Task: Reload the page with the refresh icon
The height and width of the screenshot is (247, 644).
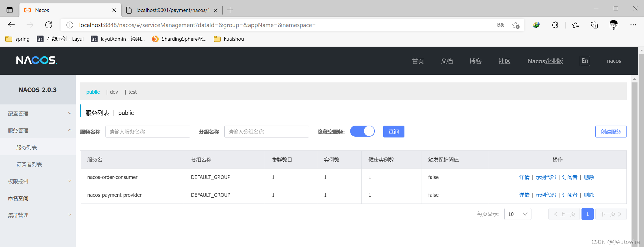Action: [49, 25]
